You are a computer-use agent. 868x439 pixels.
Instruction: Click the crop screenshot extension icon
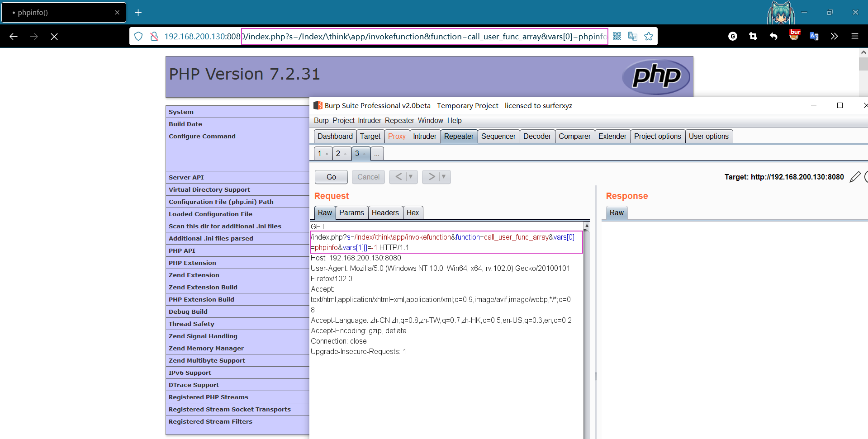(x=753, y=36)
